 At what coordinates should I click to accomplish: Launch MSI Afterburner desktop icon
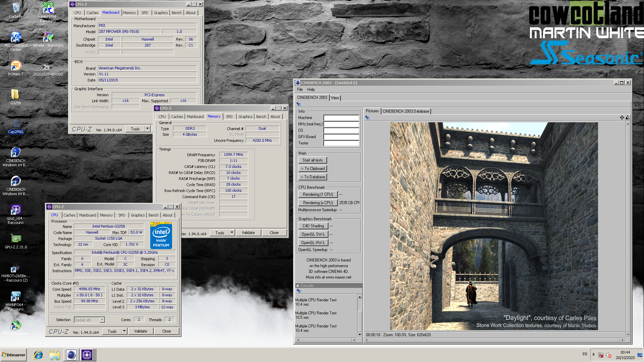pyautogui.click(x=16, y=327)
